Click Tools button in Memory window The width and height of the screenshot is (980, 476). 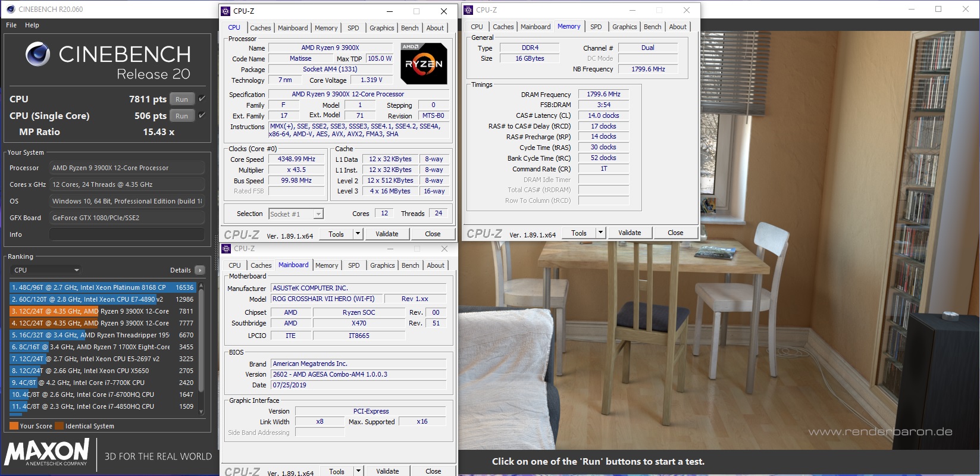(x=579, y=233)
